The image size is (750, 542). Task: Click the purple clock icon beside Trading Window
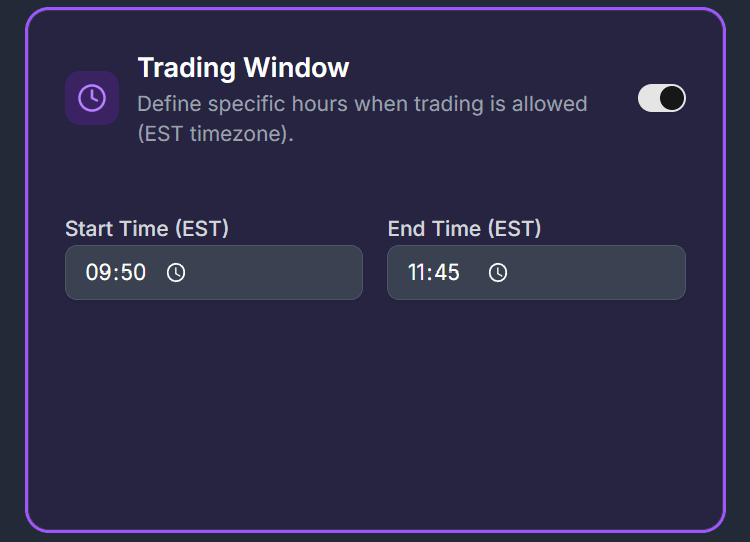click(92, 98)
